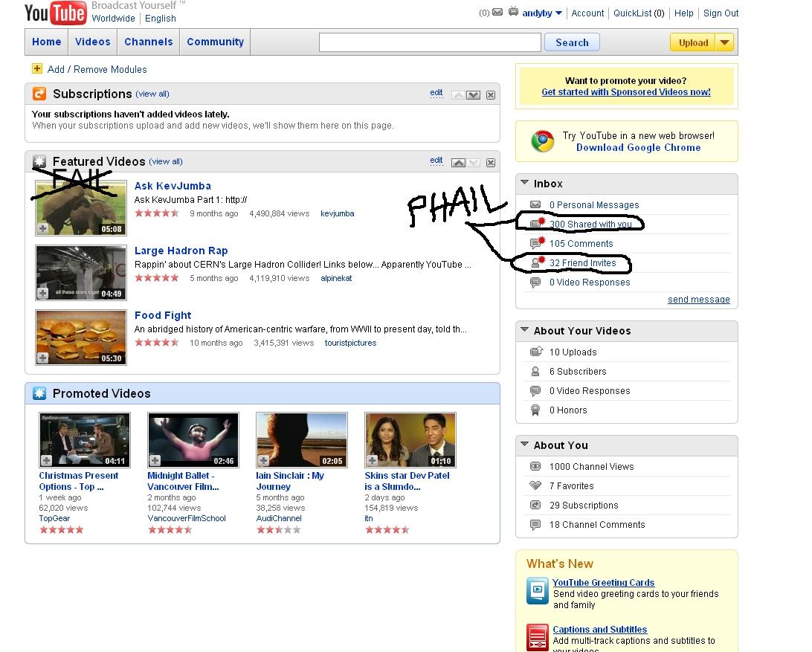Switch to the Channels tab
The width and height of the screenshot is (812, 652).
[x=149, y=42]
